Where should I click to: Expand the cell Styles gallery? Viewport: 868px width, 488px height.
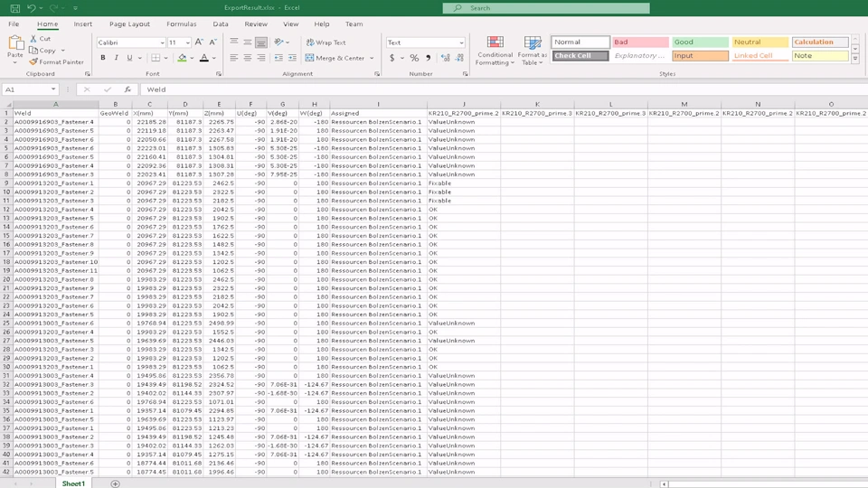[855, 59]
